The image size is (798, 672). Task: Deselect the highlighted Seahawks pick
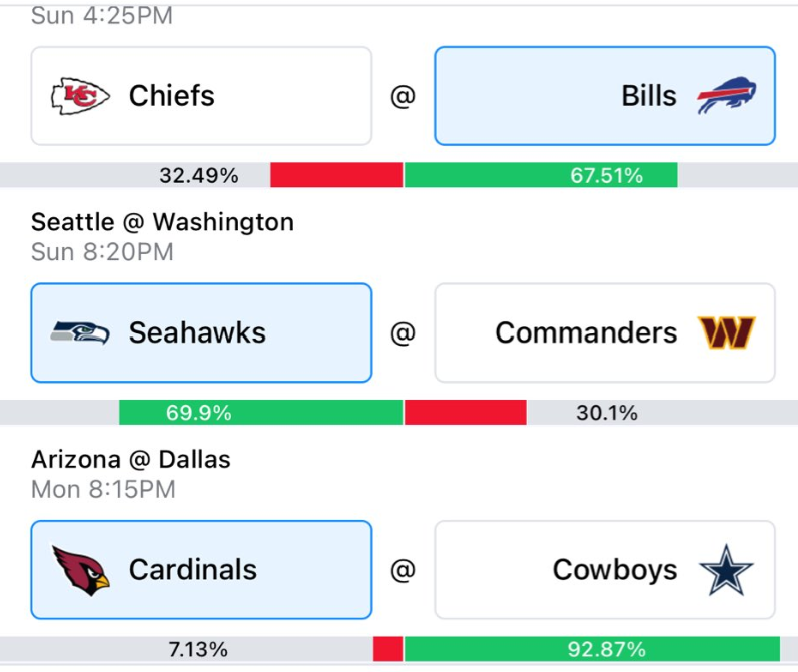tap(201, 333)
